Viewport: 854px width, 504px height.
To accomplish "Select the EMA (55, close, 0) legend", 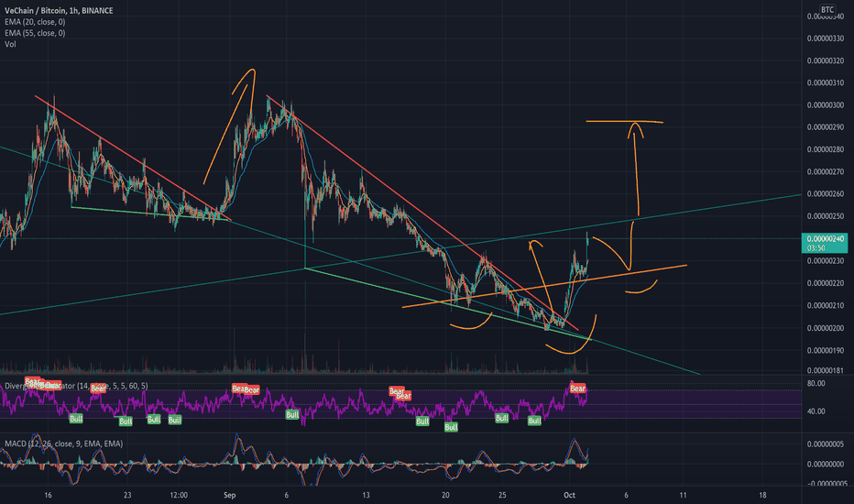I will (35, 33).
